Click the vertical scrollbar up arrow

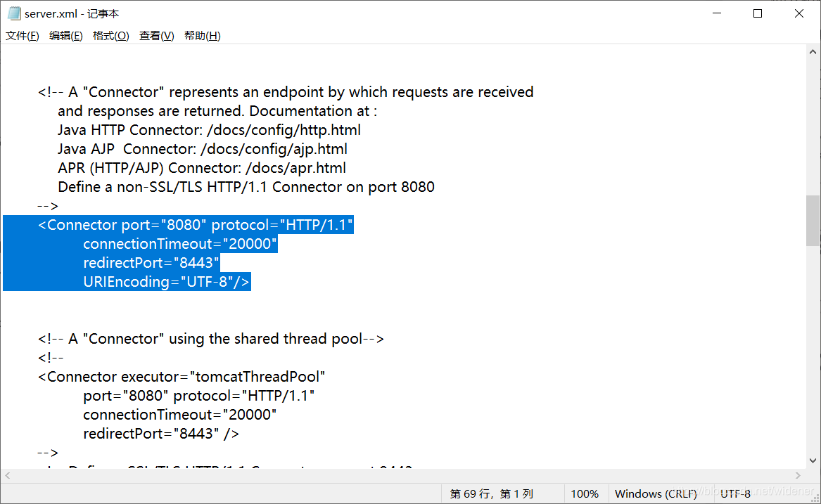click(x=813, y=52)
